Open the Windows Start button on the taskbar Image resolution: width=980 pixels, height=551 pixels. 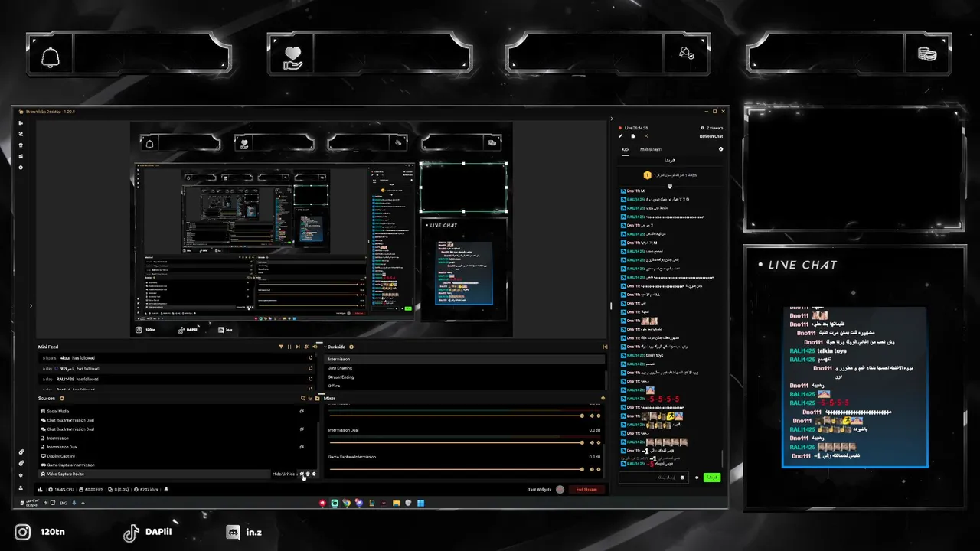click(420, 503)
